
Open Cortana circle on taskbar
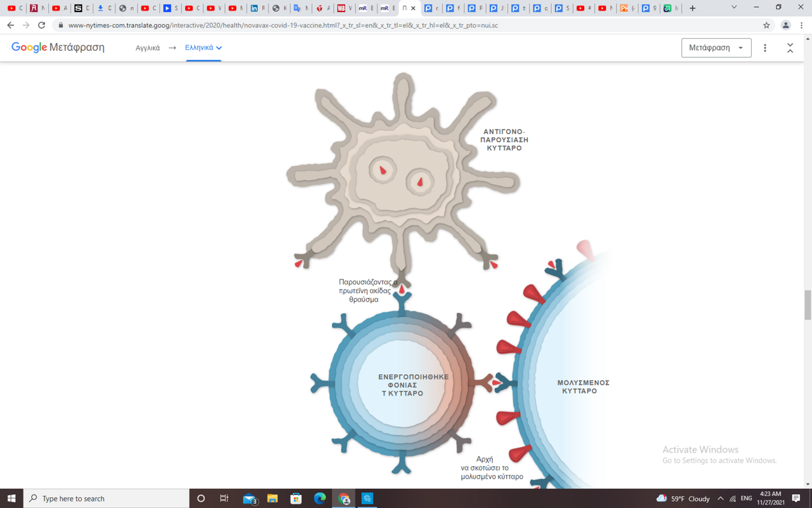click(x=201, y=498)
